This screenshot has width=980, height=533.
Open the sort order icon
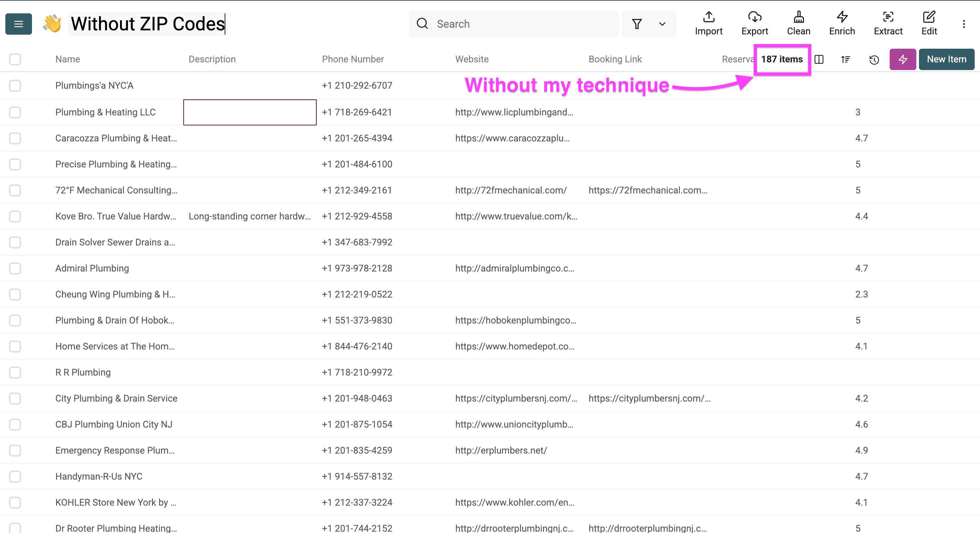(845, 59)
